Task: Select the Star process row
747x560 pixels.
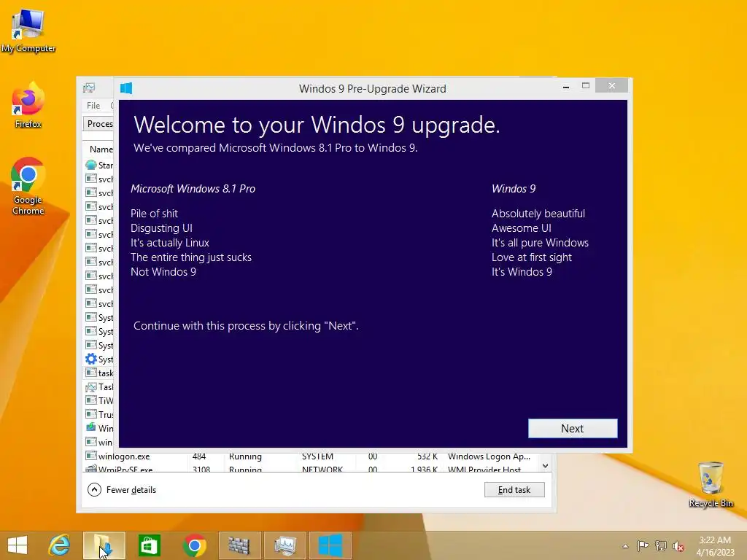Action: (99, 166)
